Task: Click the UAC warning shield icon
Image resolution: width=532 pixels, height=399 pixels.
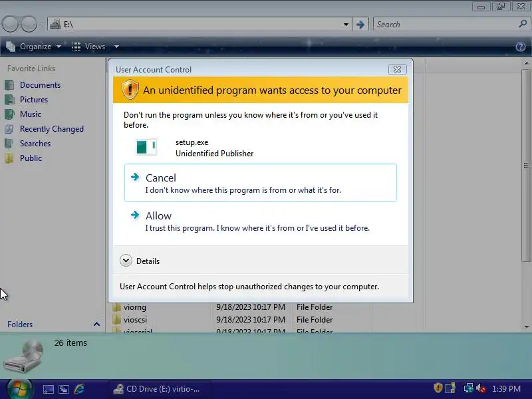Action: pos(130,90)
